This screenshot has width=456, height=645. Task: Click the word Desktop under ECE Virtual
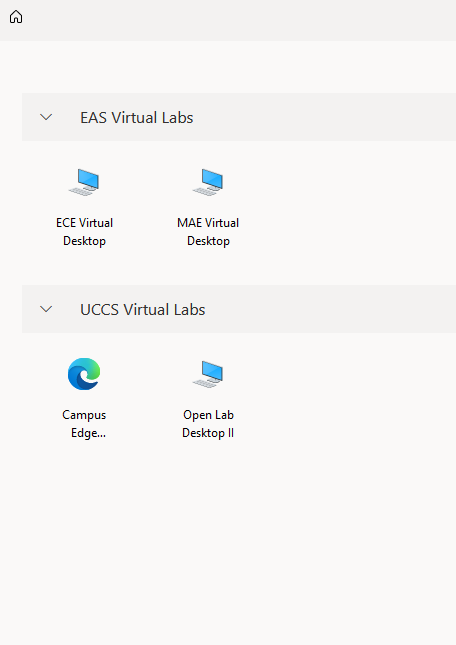(x=84, y=241)
